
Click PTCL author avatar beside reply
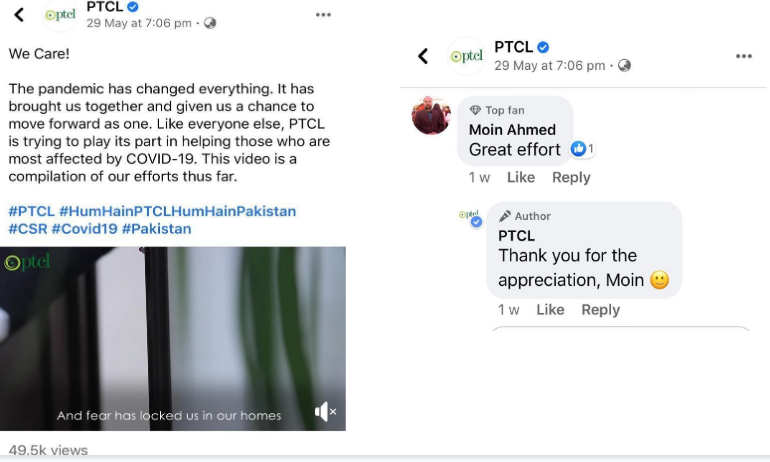[x=469, y=217]
